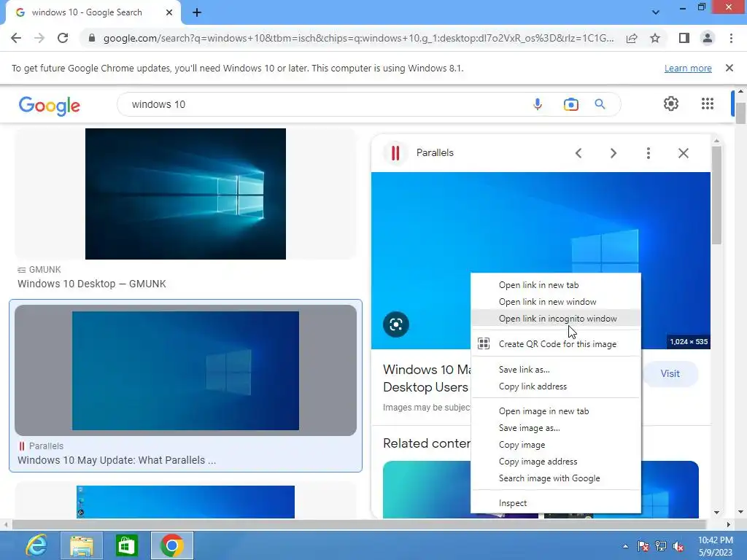
Task: Click the browser forward arrow
Action: click(x=39, y=38)
